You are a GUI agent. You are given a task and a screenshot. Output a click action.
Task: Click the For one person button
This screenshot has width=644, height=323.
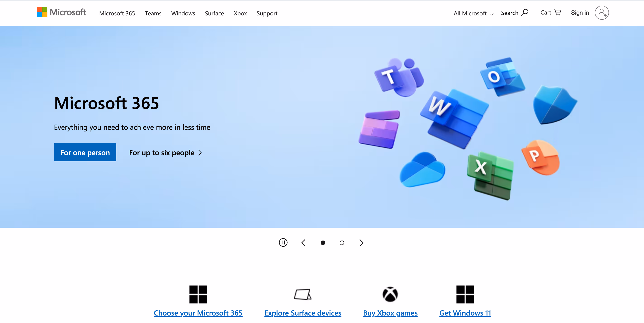[85, 152]
